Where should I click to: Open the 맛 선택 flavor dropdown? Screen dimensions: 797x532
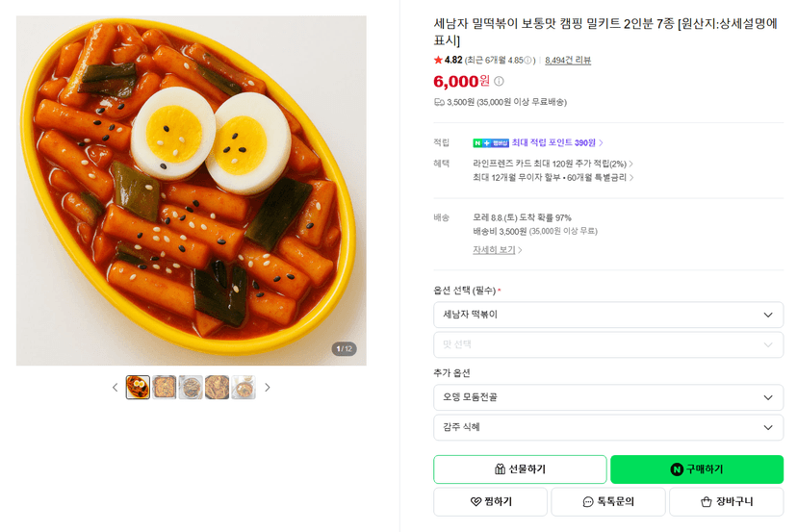[608, 344]
